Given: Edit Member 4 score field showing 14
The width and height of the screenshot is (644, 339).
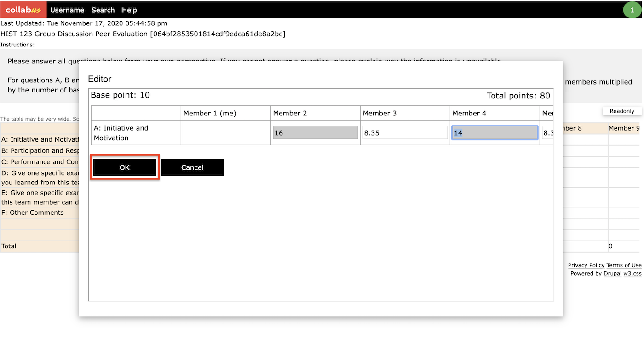Looking at the screenshot, I should [x=494, y=133].
